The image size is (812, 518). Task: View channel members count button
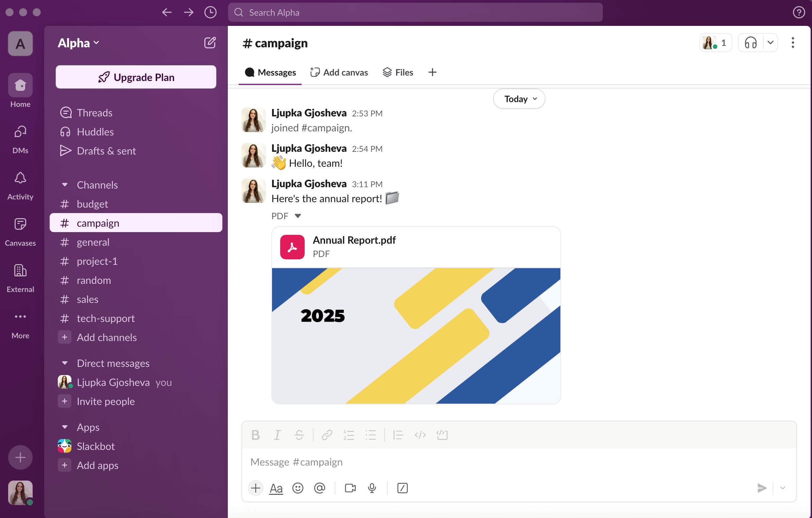716,43
